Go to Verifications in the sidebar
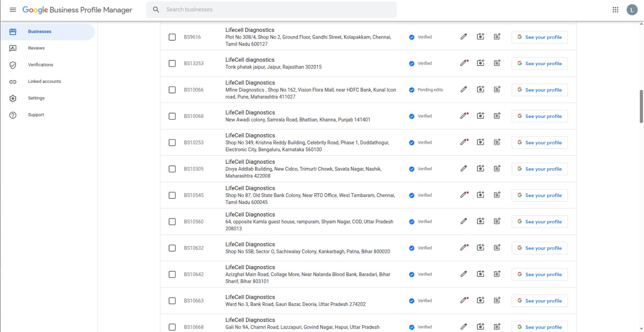Screen dimensions: 644x332 (x=40, y=65)
